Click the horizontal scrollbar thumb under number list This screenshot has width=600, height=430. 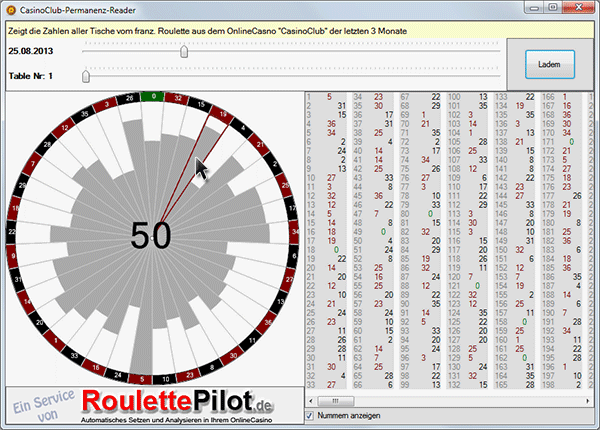tap(336, 401)
